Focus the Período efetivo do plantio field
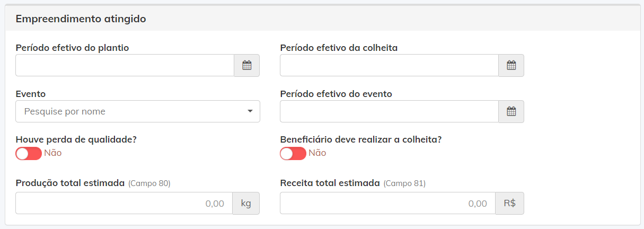Image resolution: width=644 pixels, height=229 pixels. tap(125, 65)
